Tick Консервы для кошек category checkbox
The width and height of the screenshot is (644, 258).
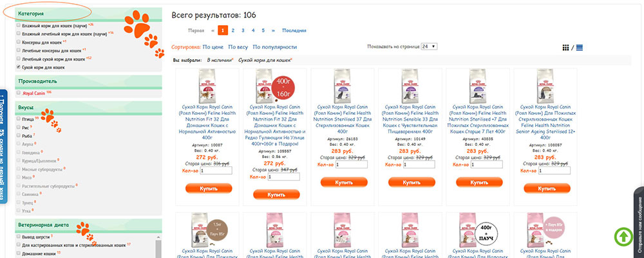[19, 42]
